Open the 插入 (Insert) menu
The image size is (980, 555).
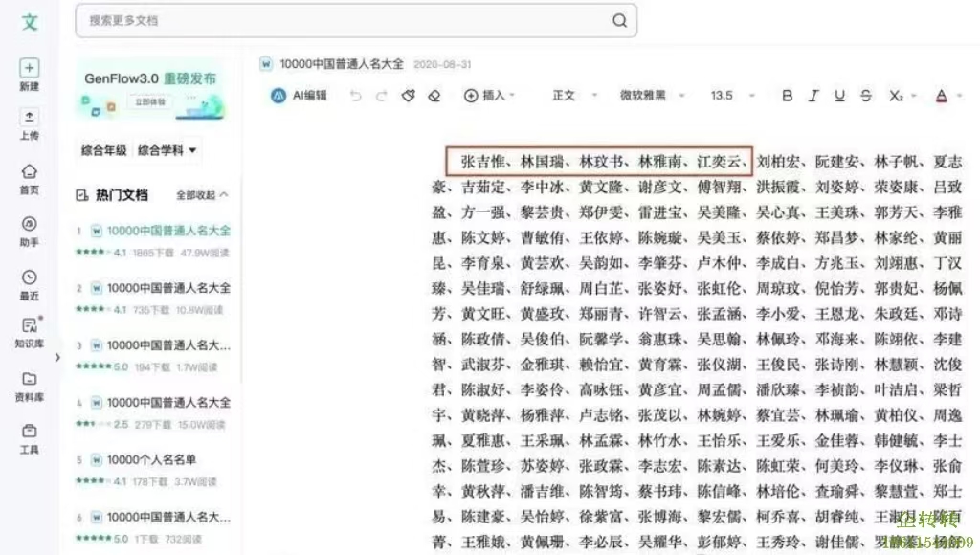(490, 96)
